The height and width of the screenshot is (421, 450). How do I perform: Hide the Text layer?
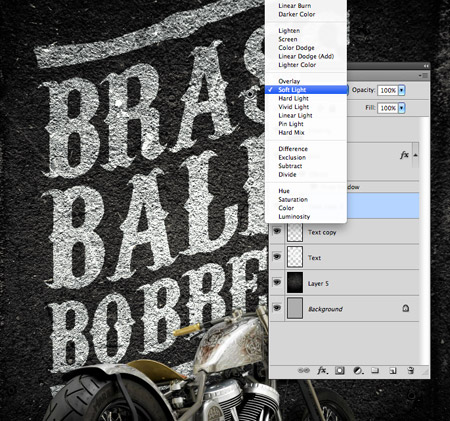277,257
